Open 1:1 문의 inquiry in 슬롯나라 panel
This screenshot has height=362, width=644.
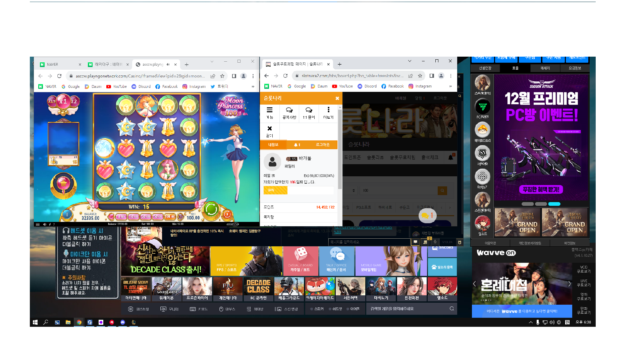309,113
